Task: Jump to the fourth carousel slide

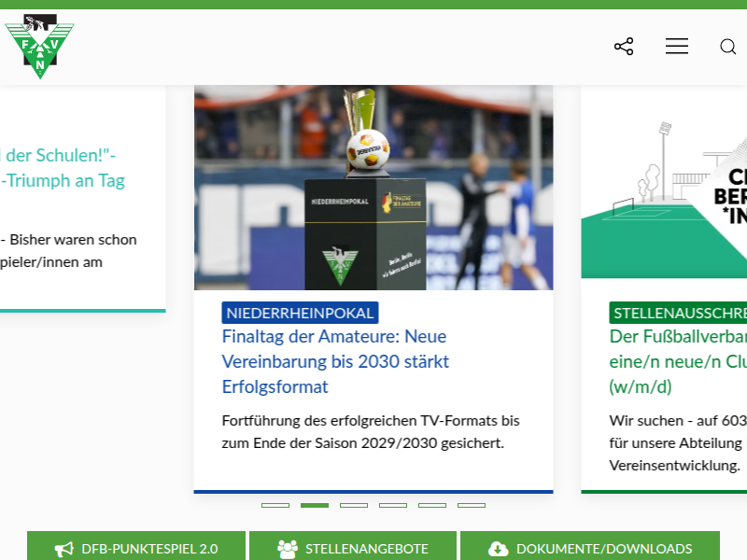Action: [393, 505]
